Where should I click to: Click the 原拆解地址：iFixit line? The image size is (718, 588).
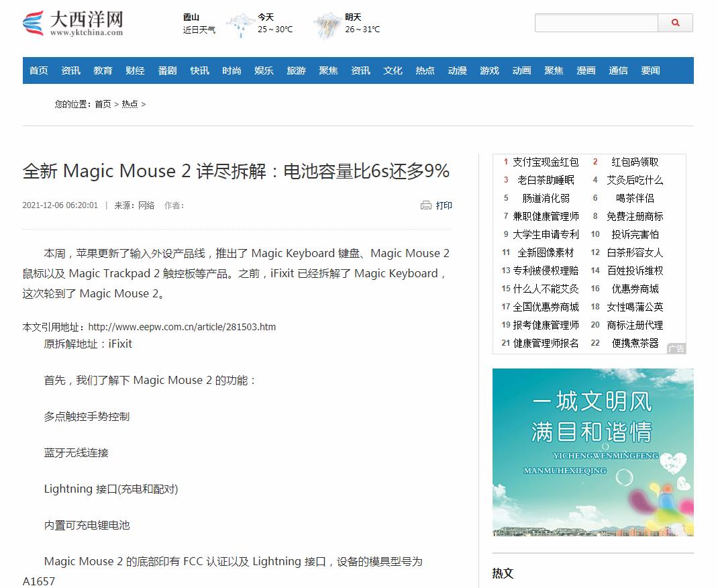pyautogui.click(x=88, y=344)
